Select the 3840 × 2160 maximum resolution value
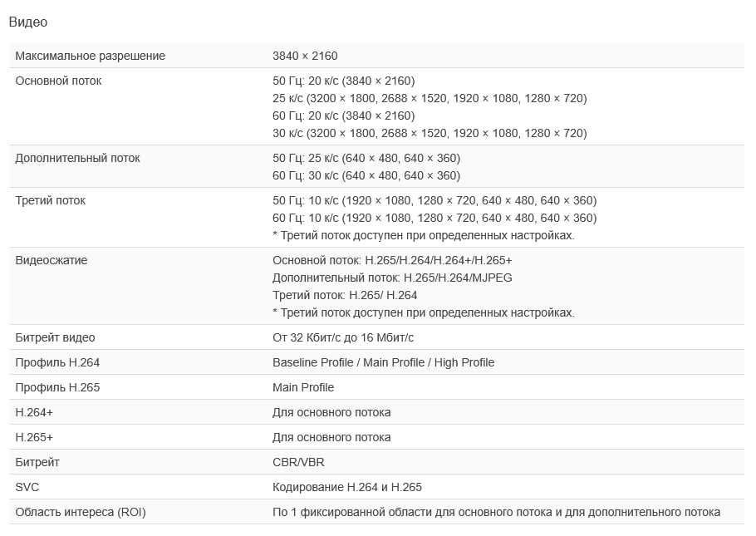756x536 pixels. pos(305,56)
